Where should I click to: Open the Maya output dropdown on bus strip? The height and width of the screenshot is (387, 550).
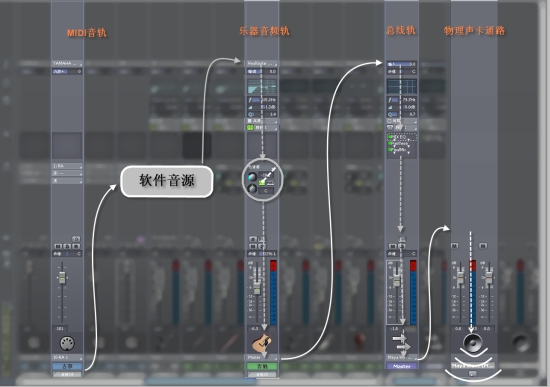[402, 358]
